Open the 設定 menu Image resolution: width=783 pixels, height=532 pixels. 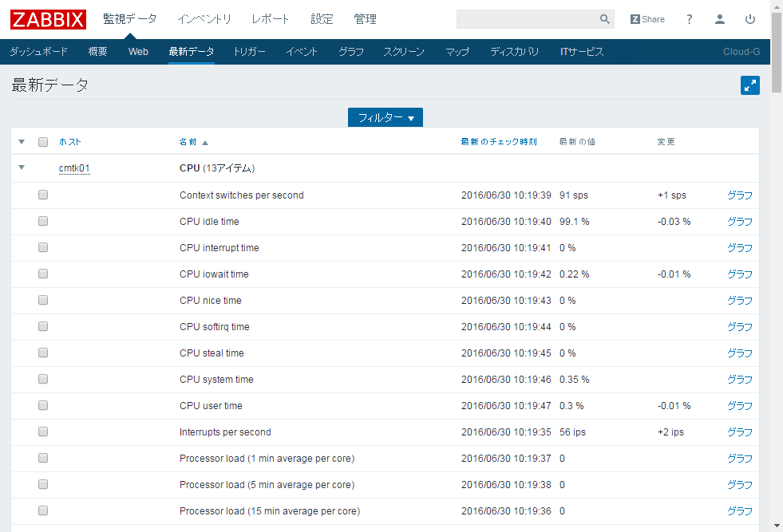(322, 18)
